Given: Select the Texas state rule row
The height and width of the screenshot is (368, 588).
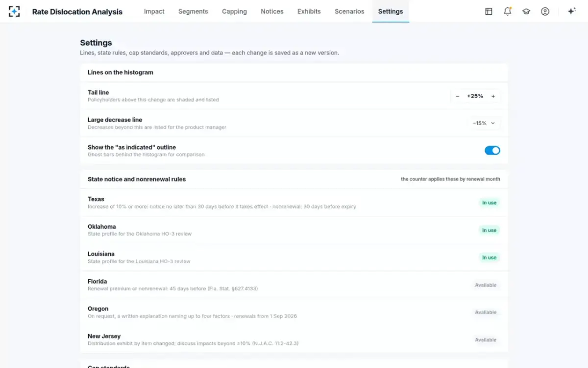Looking at the screenshot, I should tap(294, 203).
